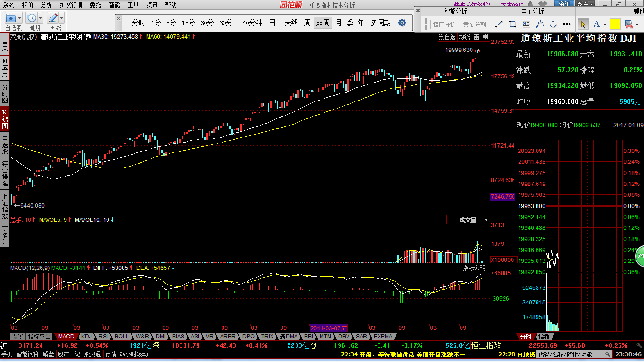Expand the 更多 sidebar item

[5, 235]
